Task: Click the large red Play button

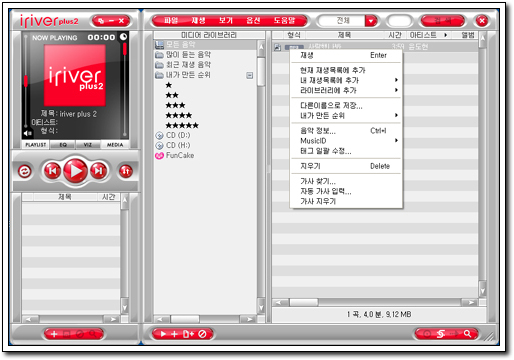Action: (75, 171)
